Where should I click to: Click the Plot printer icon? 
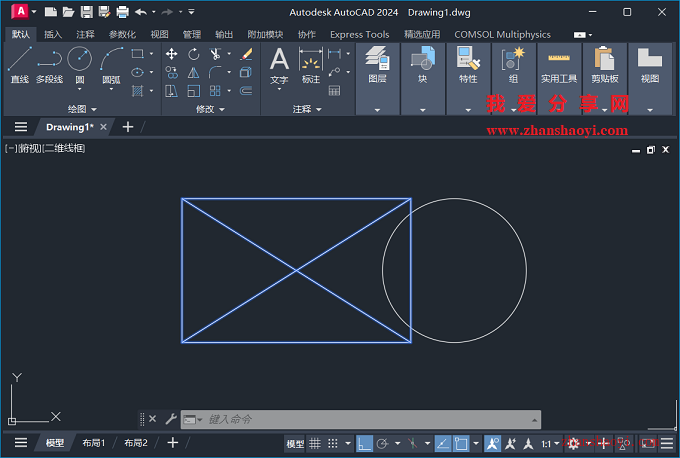tap(123, 12)
